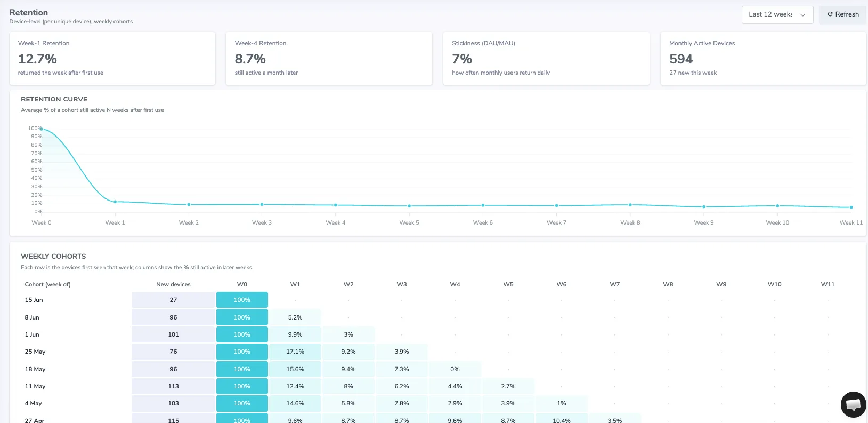
Task: Click the Week 3 point on retention curve
Action: (x=262, y=204)
